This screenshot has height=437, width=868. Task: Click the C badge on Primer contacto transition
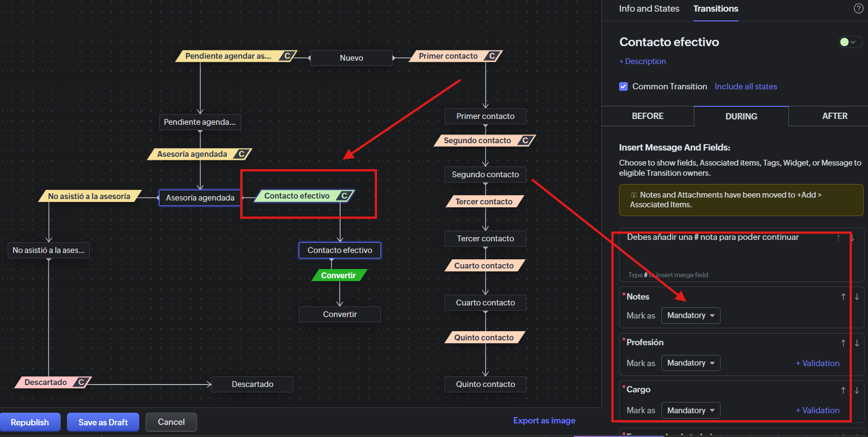[x=492, y=56]
